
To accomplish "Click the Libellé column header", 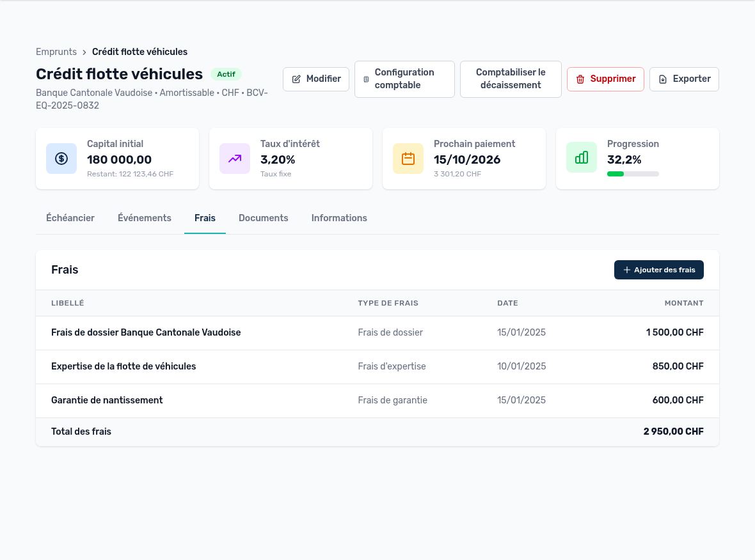I will point(68,303).
